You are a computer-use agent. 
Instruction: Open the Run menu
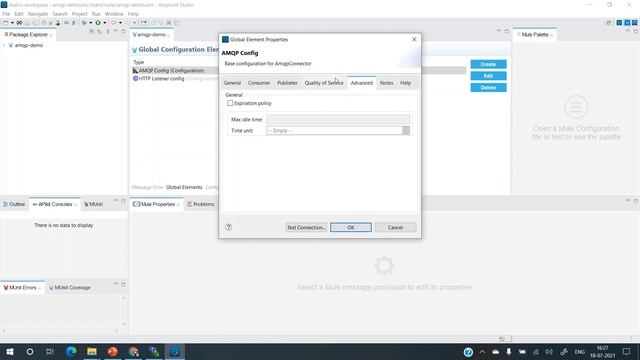click(x=96, y=14)
